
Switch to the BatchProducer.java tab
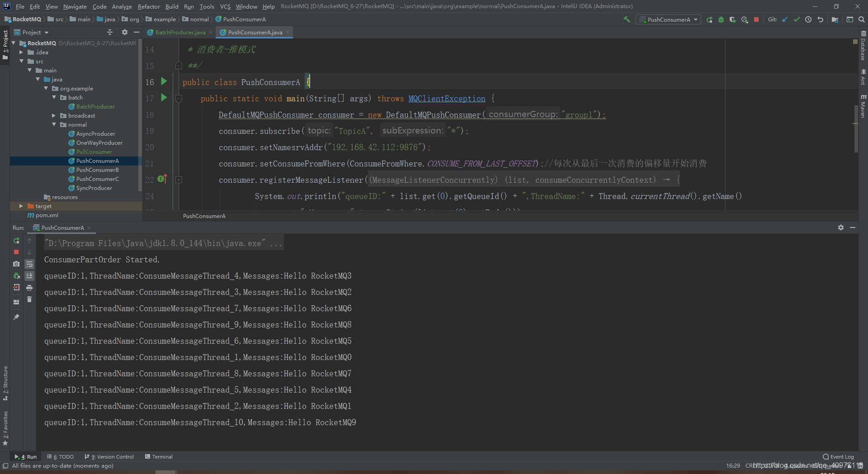180,32
